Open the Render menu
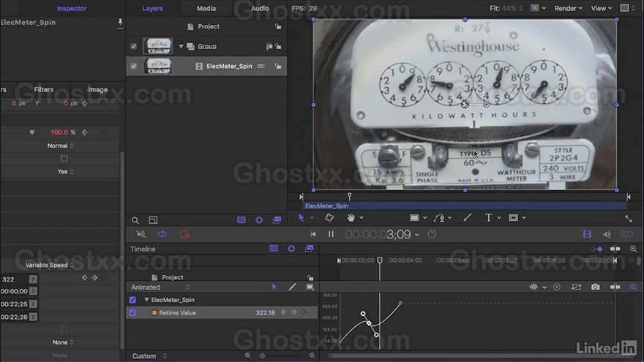This screenshot has height=362, width=644. [568, 8]
